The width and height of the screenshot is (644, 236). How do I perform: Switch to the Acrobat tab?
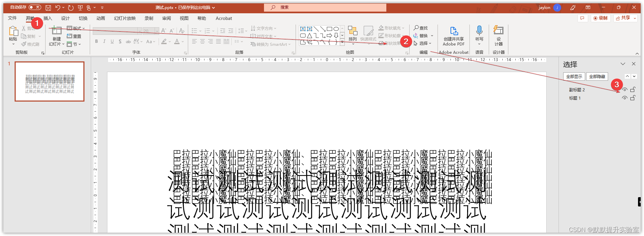tap(224, 18)
